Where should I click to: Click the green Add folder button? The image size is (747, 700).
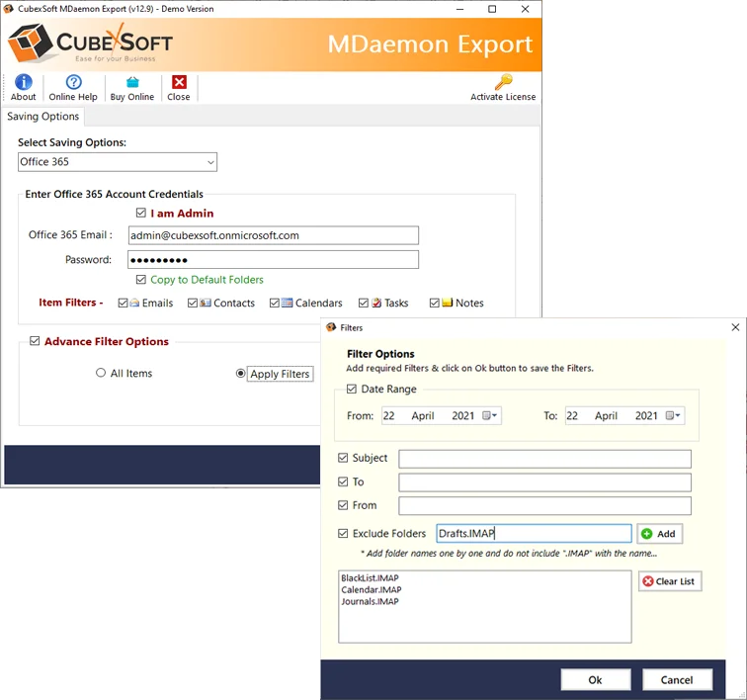point(659,534)
